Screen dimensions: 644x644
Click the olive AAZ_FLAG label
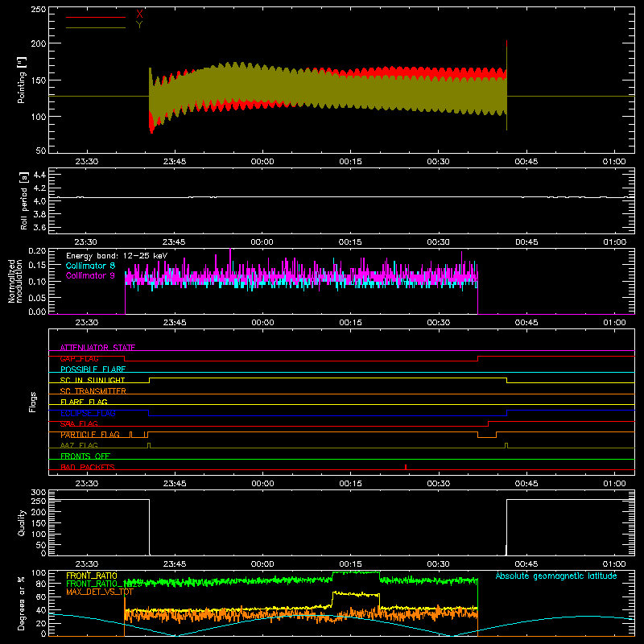coord(79,445)
